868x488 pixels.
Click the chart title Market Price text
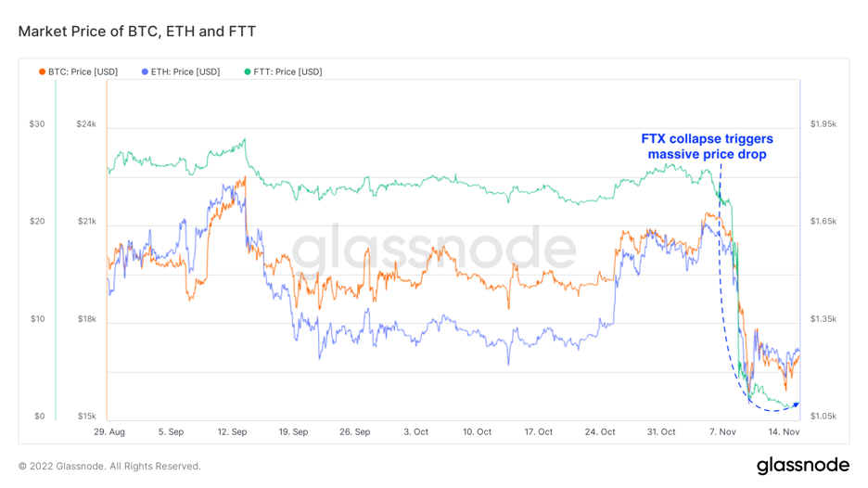click(137, 32)
